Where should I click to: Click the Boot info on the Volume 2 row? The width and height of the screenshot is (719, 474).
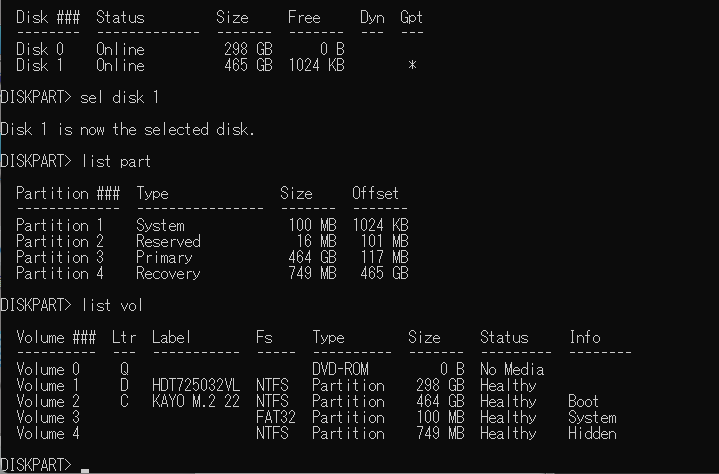coord(584,402)
